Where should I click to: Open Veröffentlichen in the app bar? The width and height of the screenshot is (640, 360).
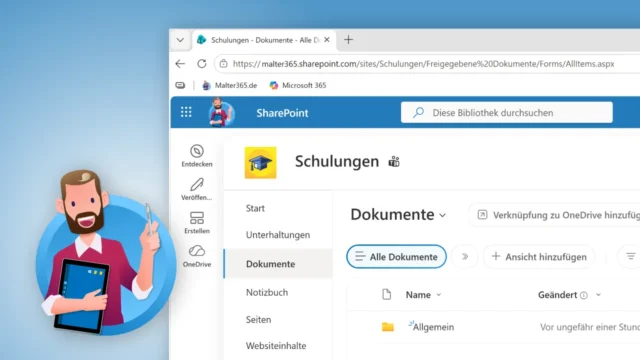tap(197, 189)
